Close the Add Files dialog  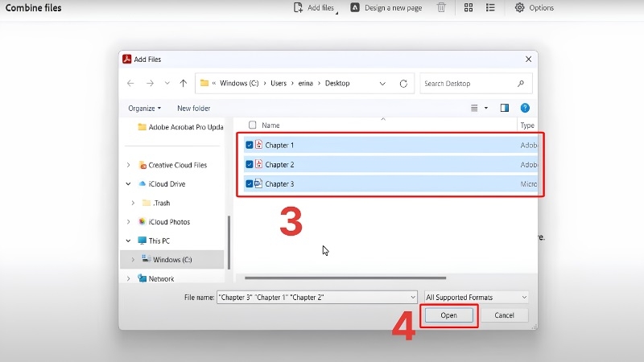pyautogui.click(x=528, y=59)
